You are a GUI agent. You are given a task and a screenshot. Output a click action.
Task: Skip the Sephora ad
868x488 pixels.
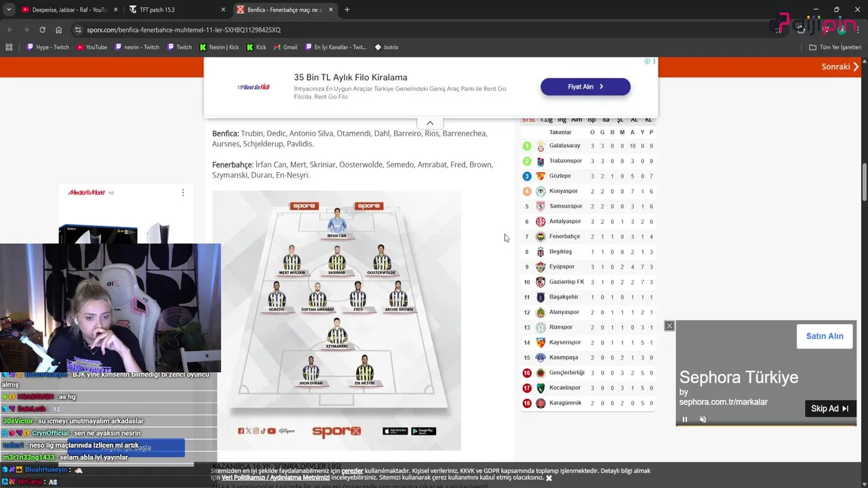(x=830, y=409)
